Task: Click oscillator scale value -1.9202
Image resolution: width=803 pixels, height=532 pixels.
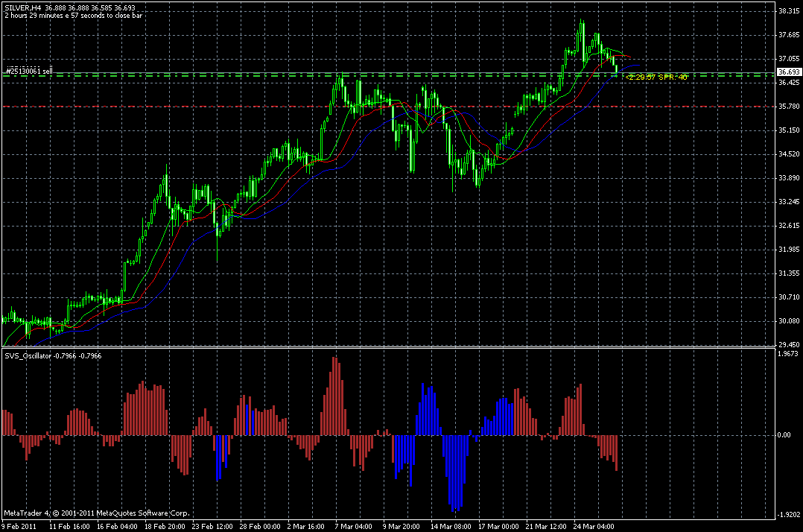Action: 789,515
